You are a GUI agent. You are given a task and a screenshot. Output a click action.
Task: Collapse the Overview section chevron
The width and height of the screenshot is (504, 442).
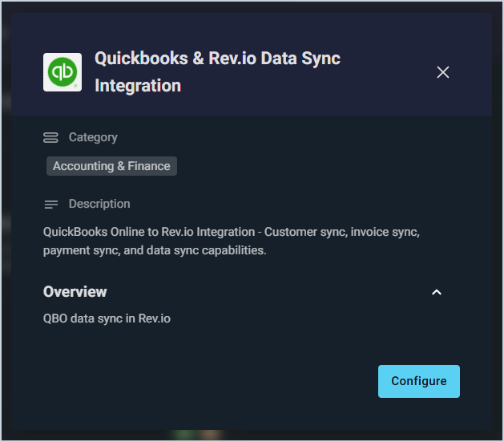click(x=437, y=292)
